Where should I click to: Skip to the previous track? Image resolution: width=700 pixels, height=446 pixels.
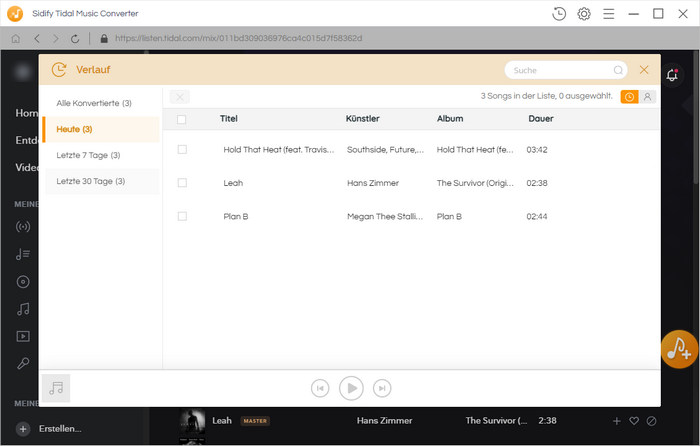click(320, 388)
